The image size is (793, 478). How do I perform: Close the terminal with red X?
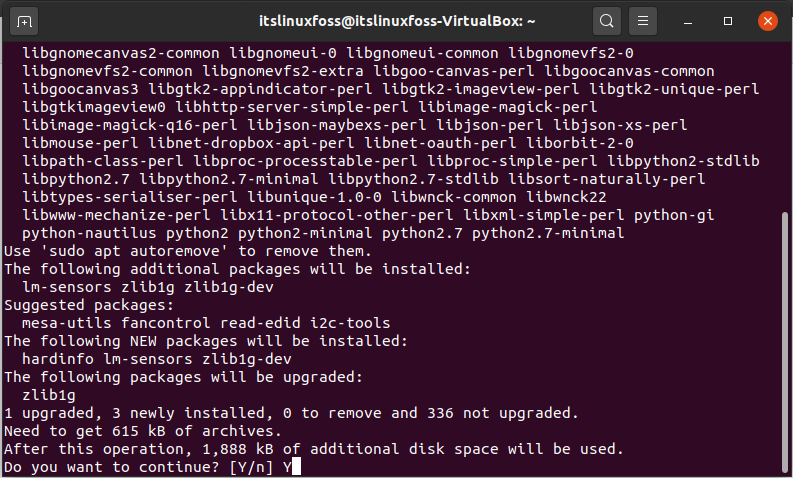(x=768, y=21)
